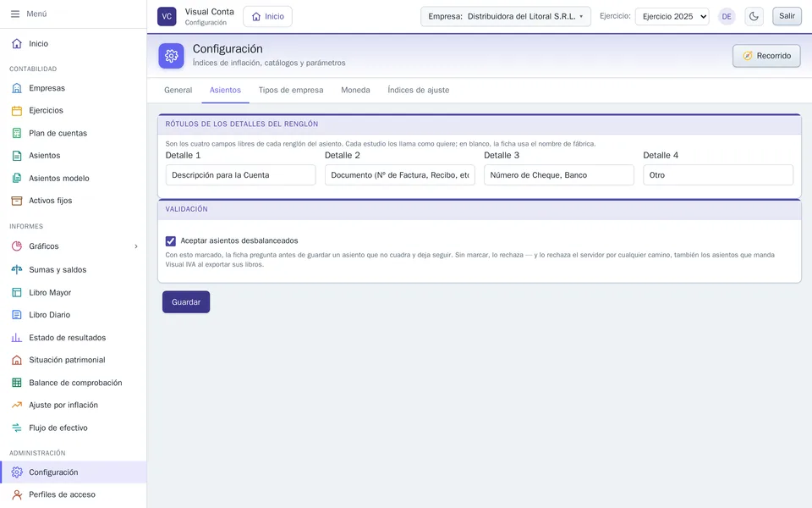
Task: Click the Sumas y saldos scale icon
Action: [17, 269]
